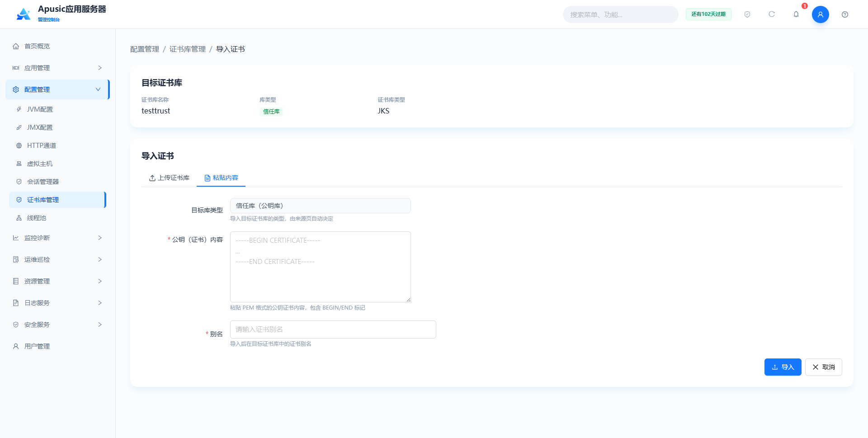Expand the 应用管理 menu

(x=58, y=68)
